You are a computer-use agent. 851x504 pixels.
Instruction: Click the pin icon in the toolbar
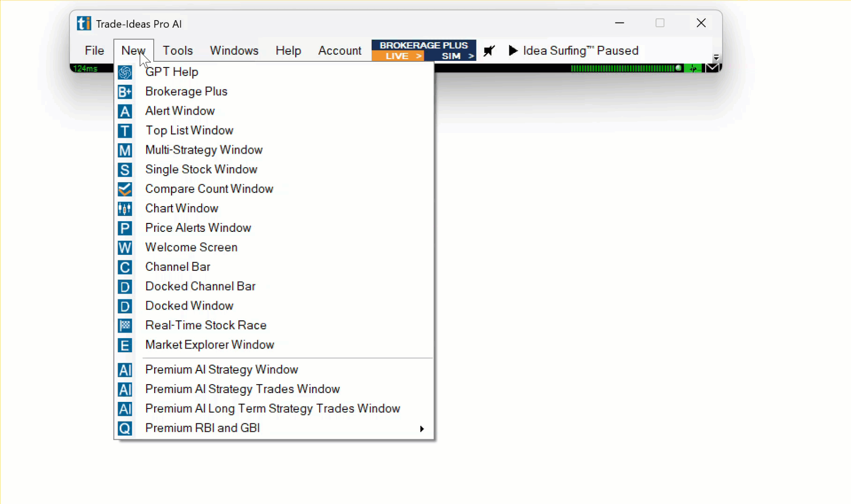(489, 51)
